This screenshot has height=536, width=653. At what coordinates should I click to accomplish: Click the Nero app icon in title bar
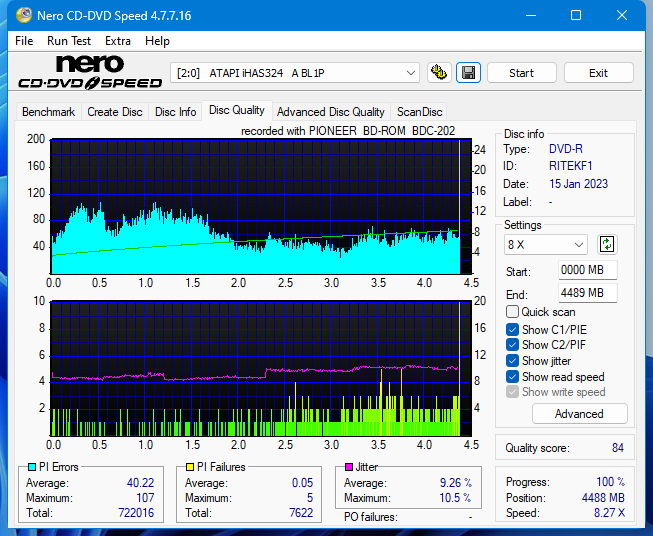coord(24,15)
